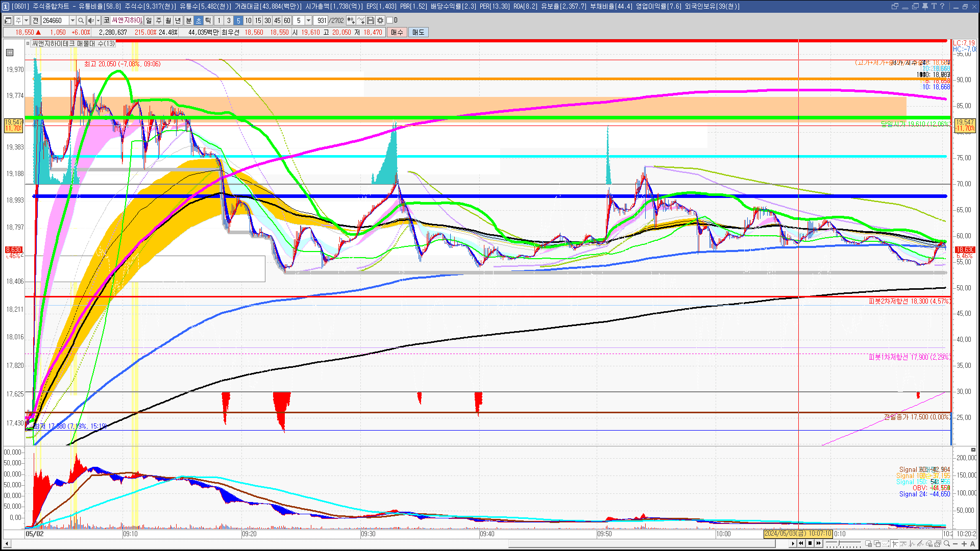Viewport: 980px width, 551px height.
Task: Open the interval value 5 dropdown arrow
Action: 308,20
